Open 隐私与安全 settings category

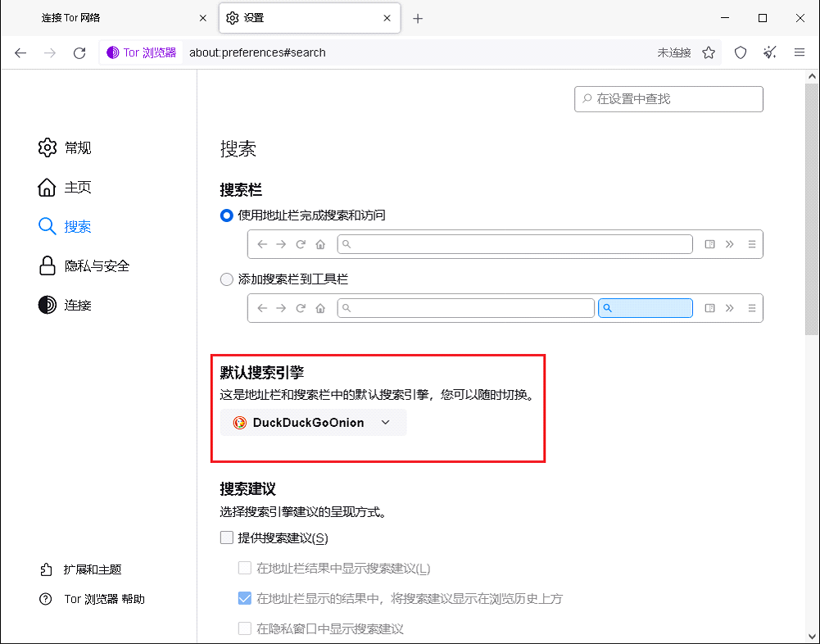(x=84, y=265)
